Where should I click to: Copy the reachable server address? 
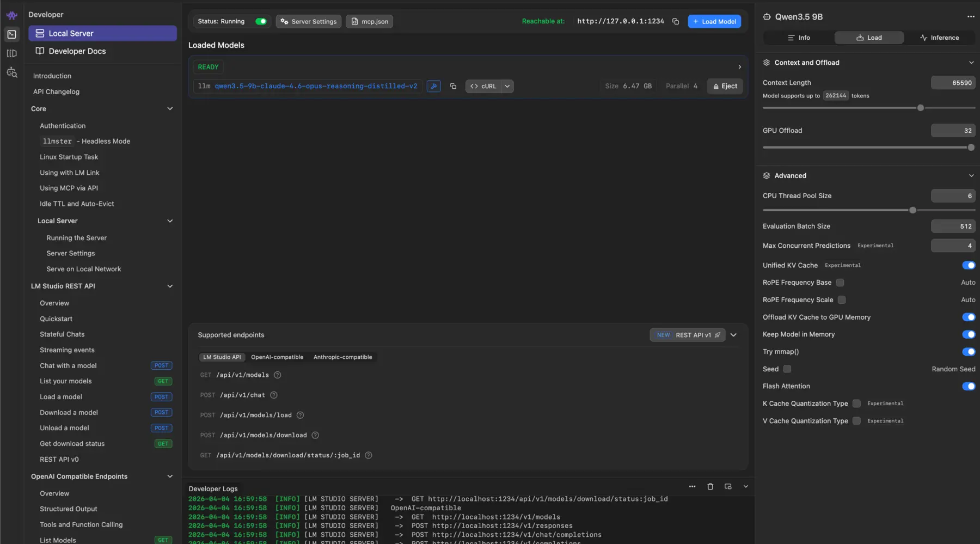click(x=676, y=21)
